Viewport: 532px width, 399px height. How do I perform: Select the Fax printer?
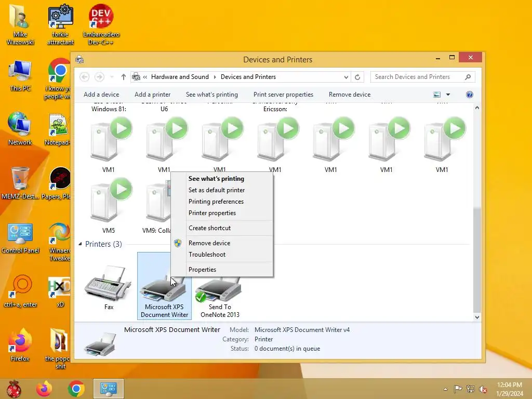(x=109, y=287)
